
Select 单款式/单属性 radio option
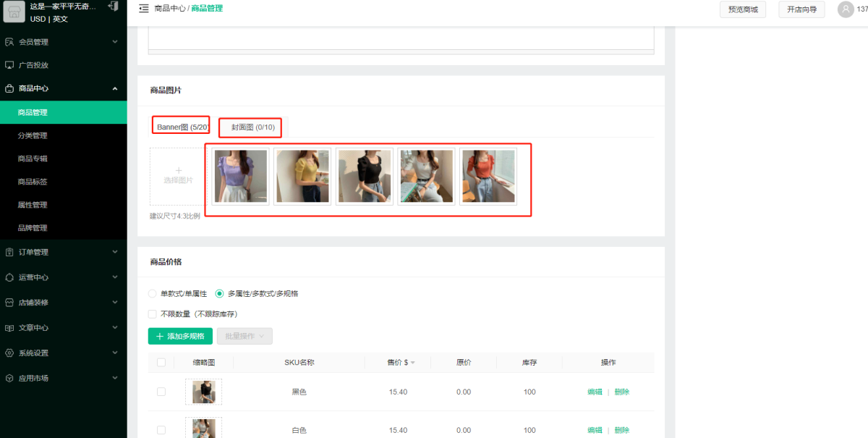152,294
